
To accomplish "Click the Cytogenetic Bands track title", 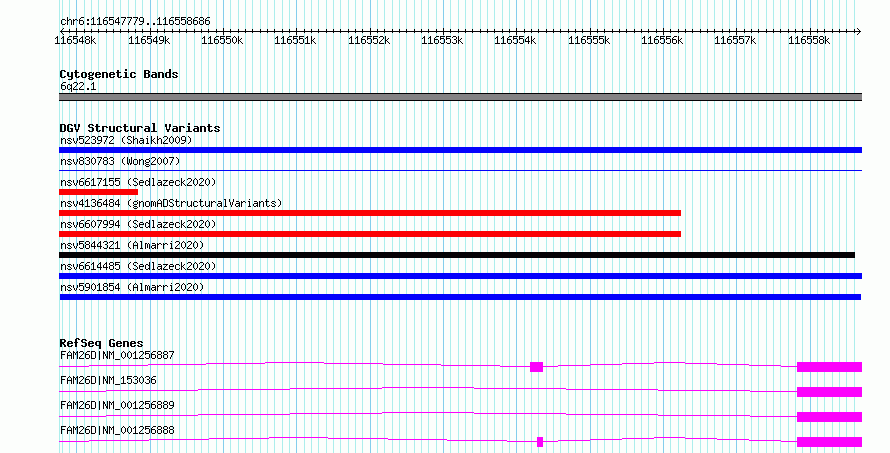I will pos(119,74).
